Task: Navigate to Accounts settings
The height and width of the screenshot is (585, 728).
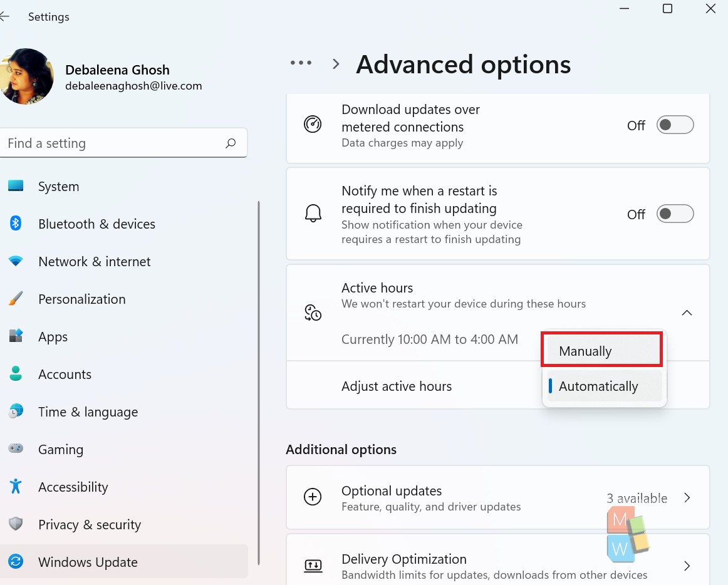Action: (123, 374)
